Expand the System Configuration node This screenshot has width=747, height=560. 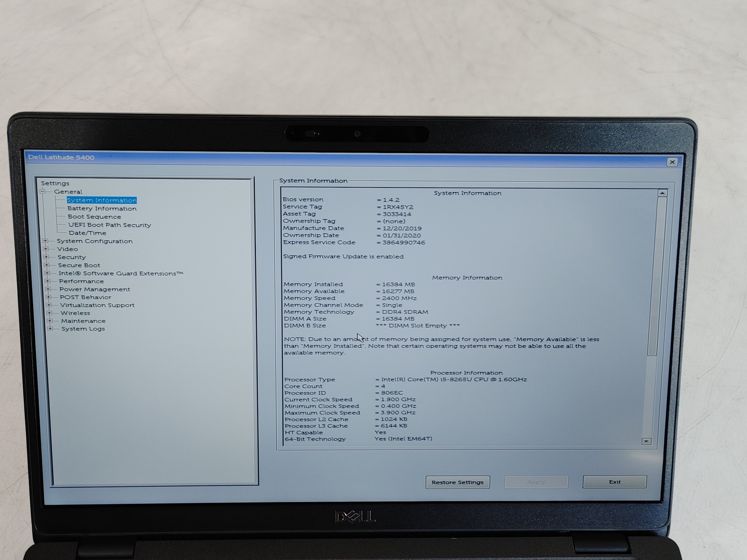pyautogui.click(x=45, y=241)
